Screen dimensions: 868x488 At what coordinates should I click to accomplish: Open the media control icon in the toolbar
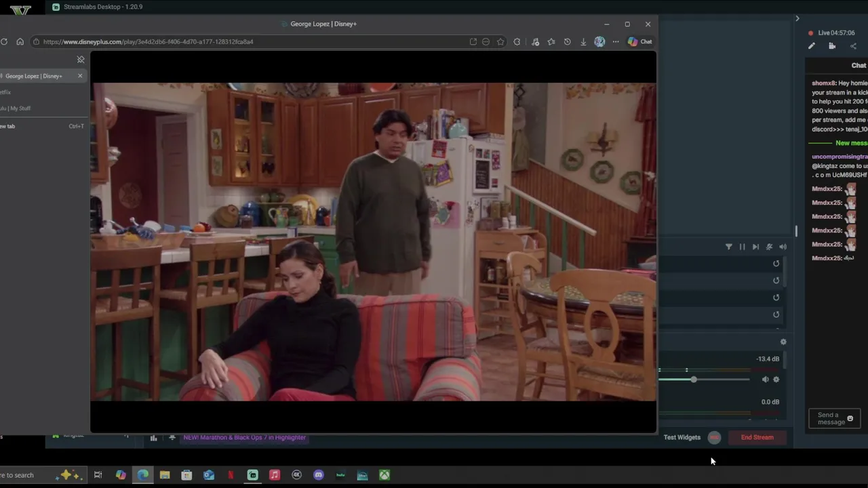tap(535, 41)
